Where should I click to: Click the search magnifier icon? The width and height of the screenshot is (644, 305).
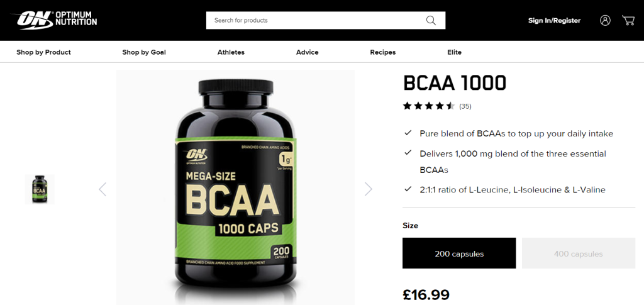tap(431, 21)
